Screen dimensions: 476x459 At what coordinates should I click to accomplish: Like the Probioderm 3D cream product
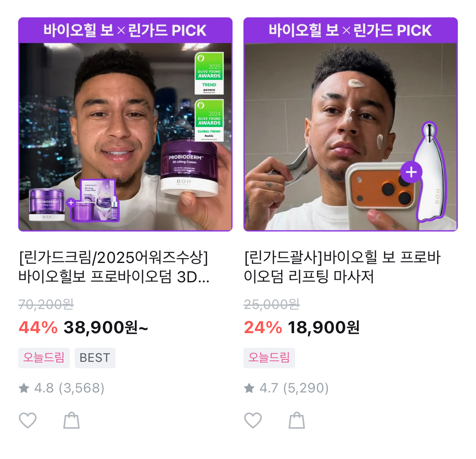[27, 420]
